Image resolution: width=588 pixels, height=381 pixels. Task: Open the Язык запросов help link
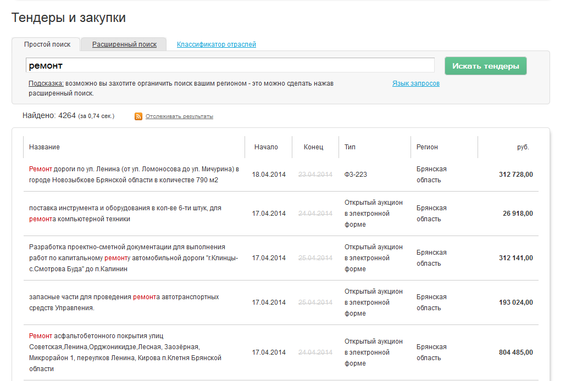[415, 83]
